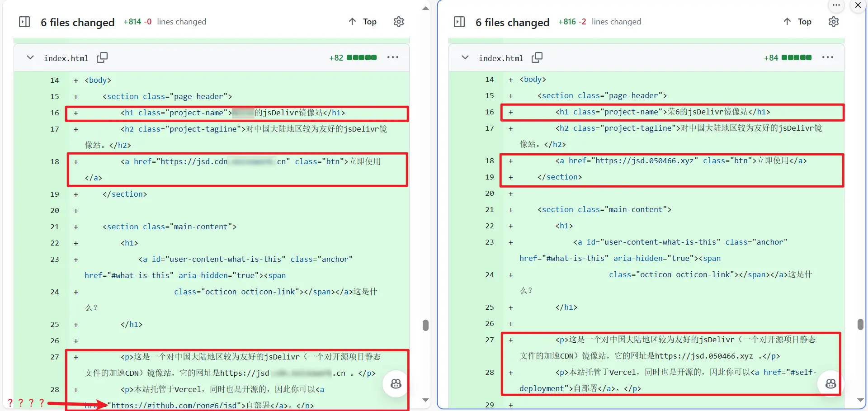The image size is (868, 411).
Task: Click left pane scrollbar up arrow
Action: pyautogui.click(x=425, y=8)
